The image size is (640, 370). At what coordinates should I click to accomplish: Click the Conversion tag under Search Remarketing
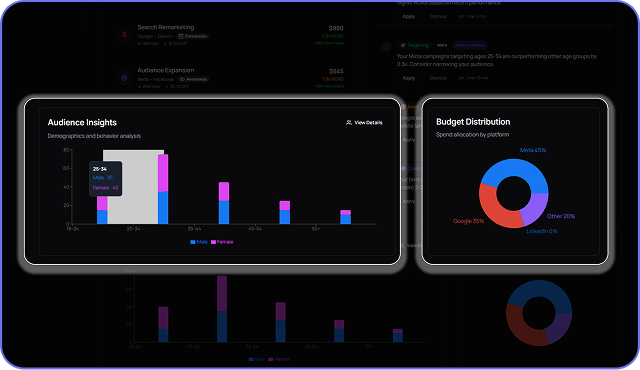click(x=193, y=36)
